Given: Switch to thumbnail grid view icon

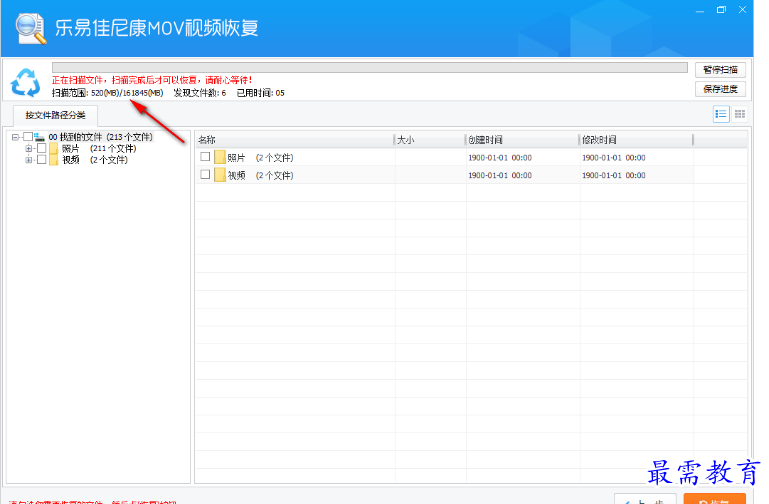Looking at the screenshot, I should (740, 114).
